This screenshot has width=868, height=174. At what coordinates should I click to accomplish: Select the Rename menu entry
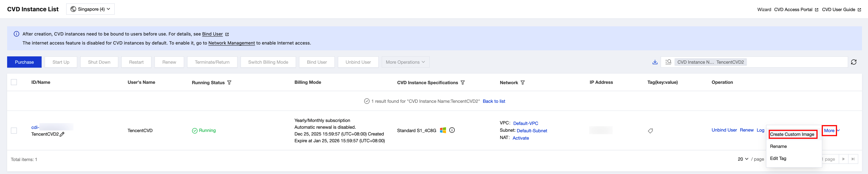pos(778,146)
